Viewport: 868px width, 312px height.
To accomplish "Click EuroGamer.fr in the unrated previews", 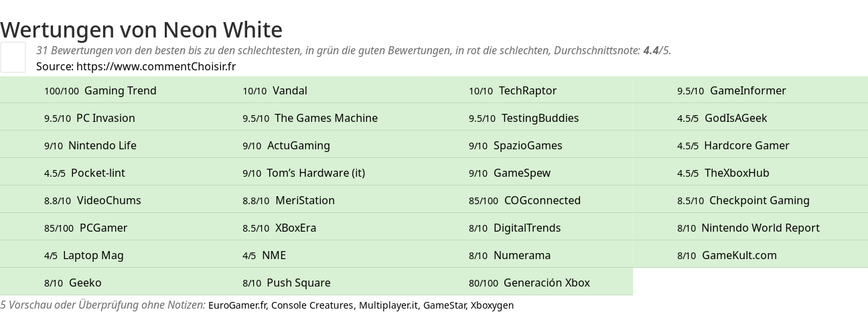I will [x=238, y=305].
